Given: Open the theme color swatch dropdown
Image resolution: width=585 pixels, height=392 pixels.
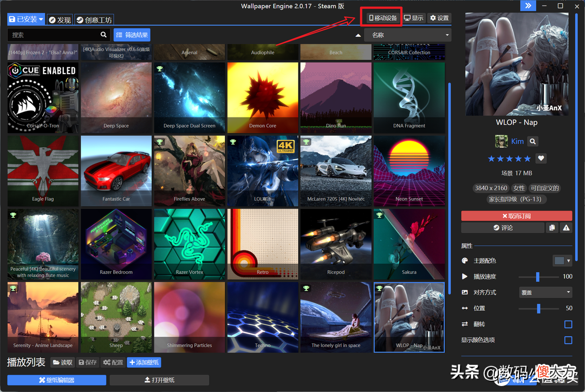Looking at the screenshot, I should coord(562,261).
